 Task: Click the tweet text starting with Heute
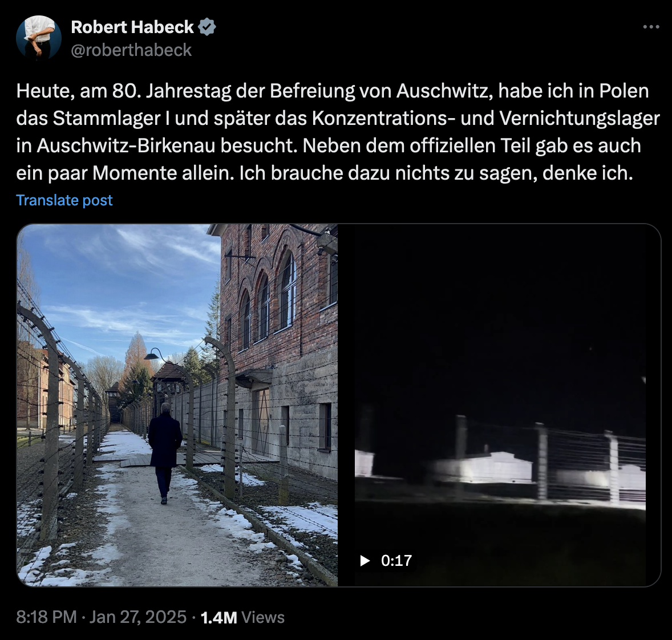pyautogui.click(x=338, y=132)
